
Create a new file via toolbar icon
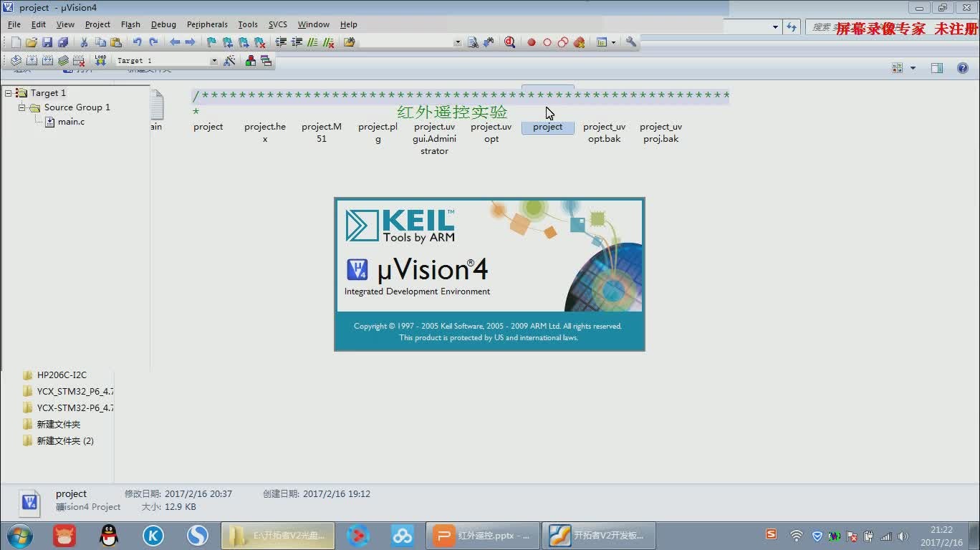[16, 42]
